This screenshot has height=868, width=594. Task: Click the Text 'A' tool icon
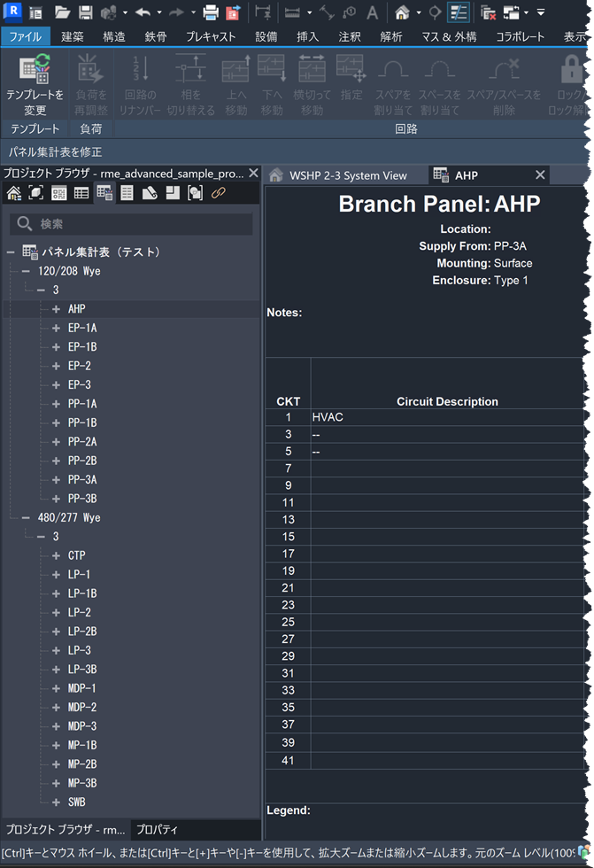point(372,12)
